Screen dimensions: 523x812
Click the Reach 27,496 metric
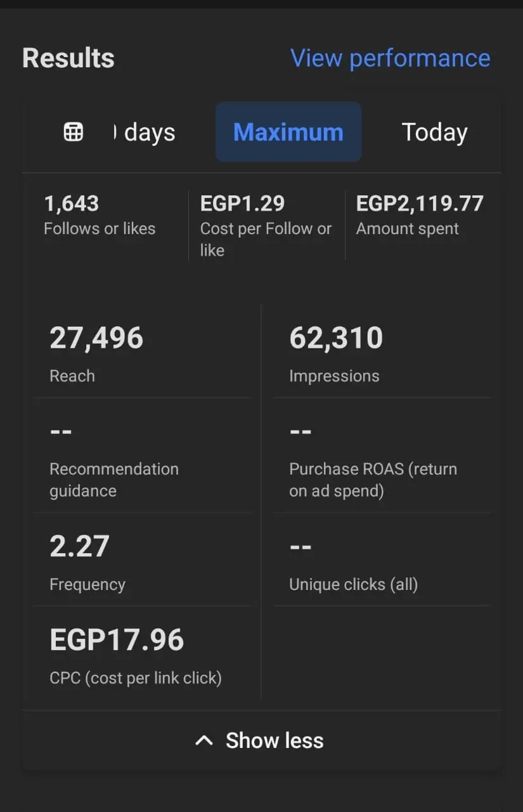(96, 352)
